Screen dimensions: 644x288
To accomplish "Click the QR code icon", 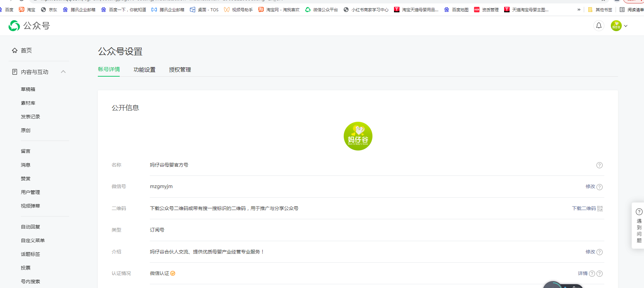I will point(600,209).
